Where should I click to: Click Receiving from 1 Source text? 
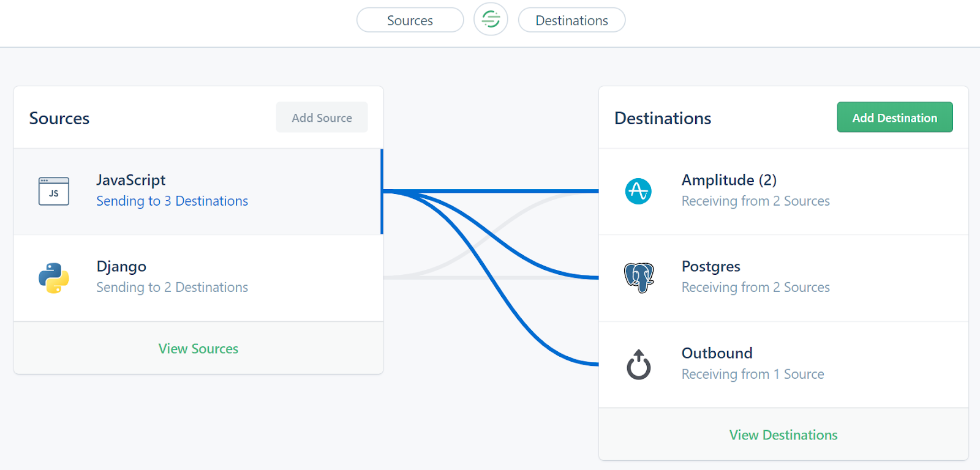point(753,375)
